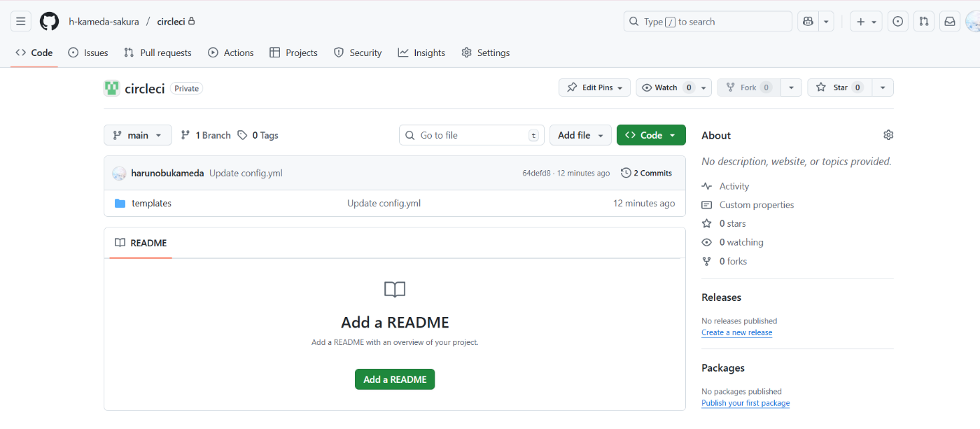View your pull requests icon in header
Image resolution: width=980 pixels, height=429 pixels.
(924, 22)
